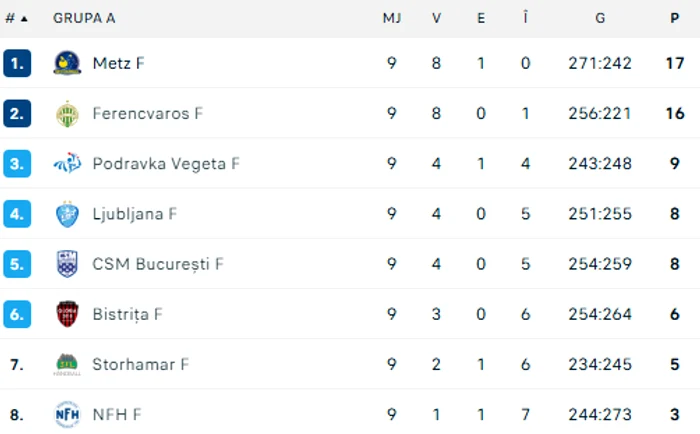Click the Ferencvaros F club crest

[x=67, y=113]
